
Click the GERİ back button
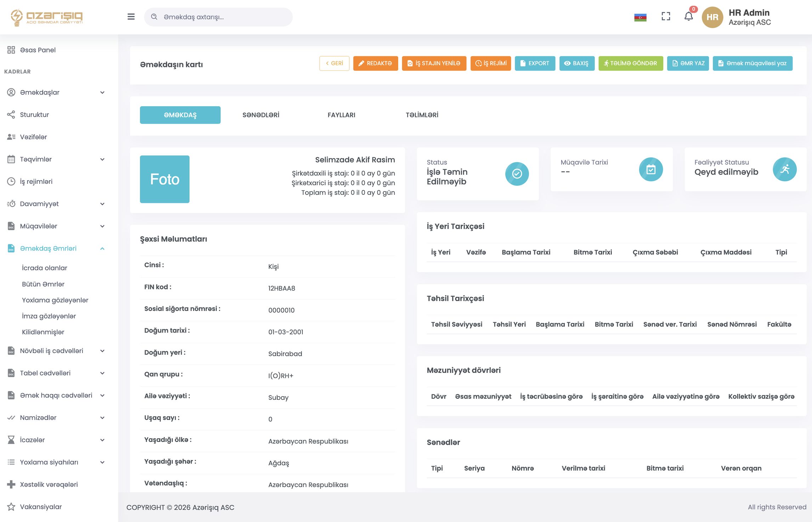coord(334,63)
